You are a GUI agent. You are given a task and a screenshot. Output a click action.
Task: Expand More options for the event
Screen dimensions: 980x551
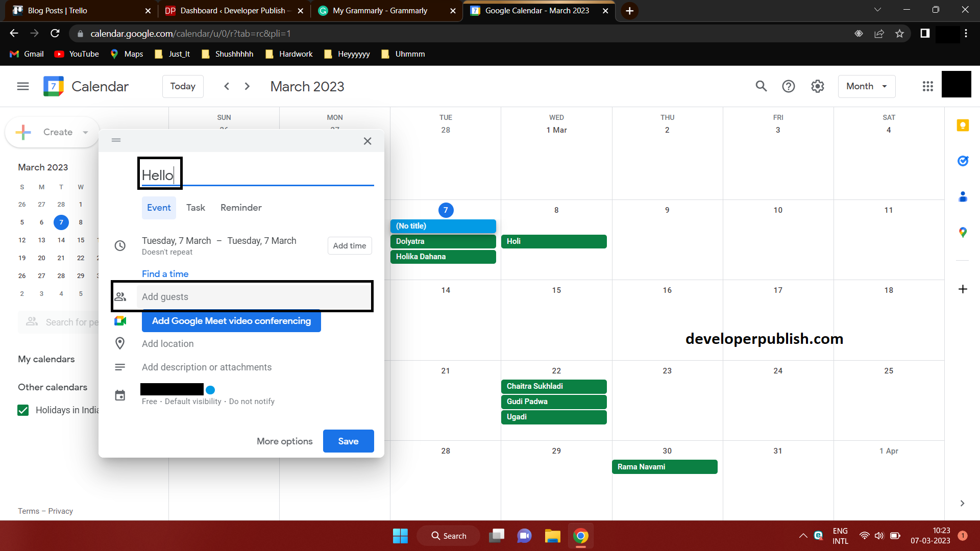pyautogui.click(x=284, y=441)
